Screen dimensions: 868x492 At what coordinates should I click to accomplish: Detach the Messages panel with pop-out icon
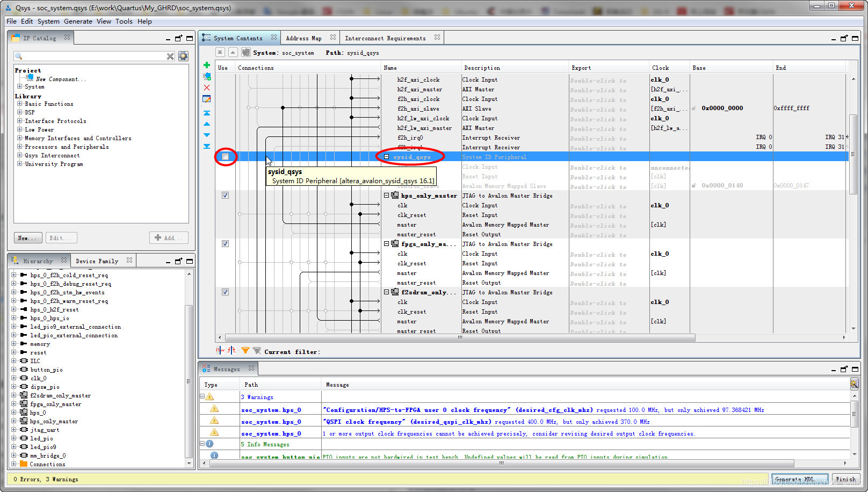pos(844,369)
